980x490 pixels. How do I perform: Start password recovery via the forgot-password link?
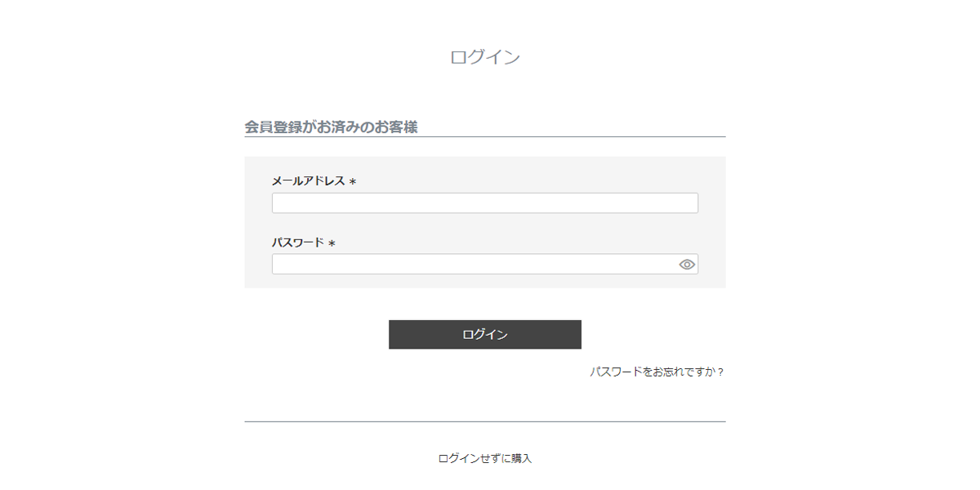tap(657, 372)
